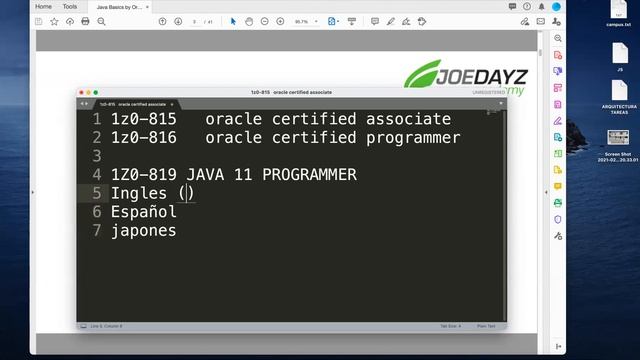Open the Protect shield tool in side pane
640x360 pixels.
tap(558, 220)
